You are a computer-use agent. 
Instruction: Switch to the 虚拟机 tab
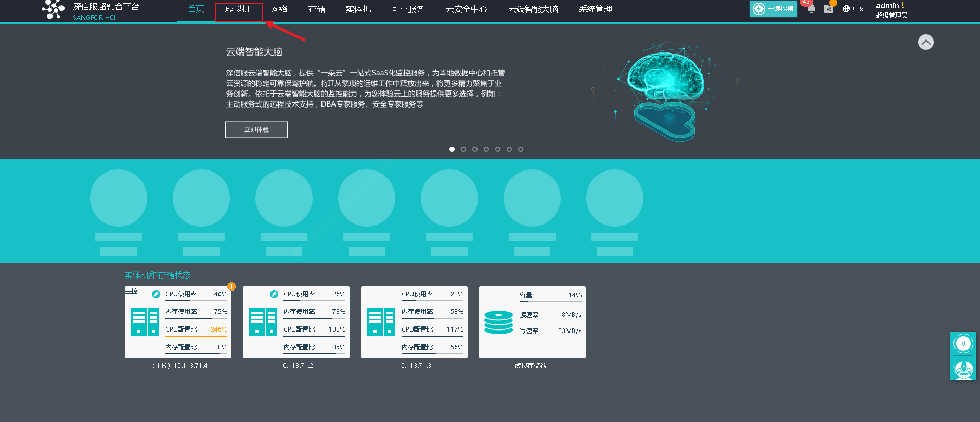[x=238, y=9]
